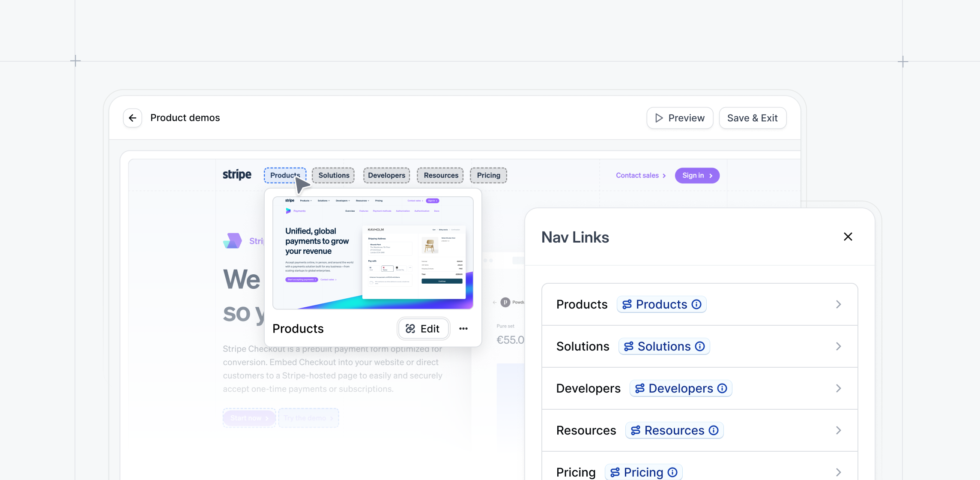Expand the Products row chevron
This screenshot has height=480, width=980.
[838, 304]
